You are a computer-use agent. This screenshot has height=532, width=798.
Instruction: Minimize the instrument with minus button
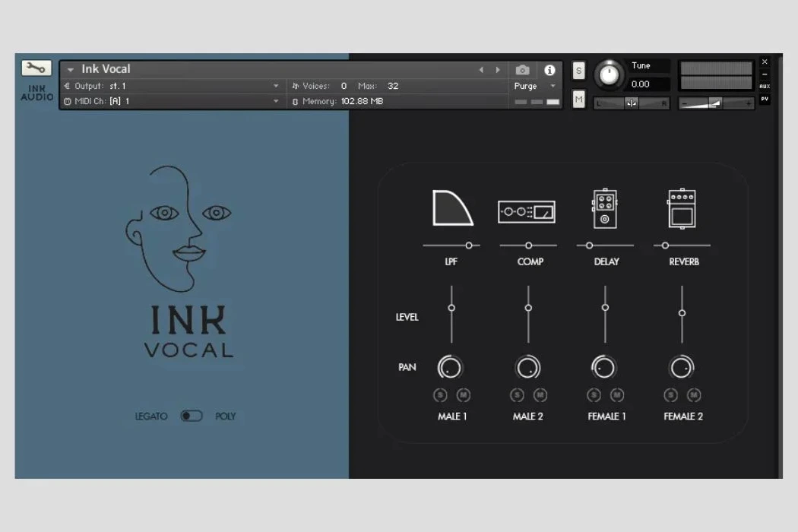(x=765, y=74)
